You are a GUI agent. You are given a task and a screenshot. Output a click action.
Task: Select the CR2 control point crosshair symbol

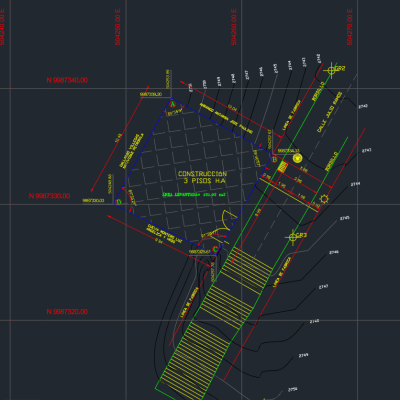point(331,70)
